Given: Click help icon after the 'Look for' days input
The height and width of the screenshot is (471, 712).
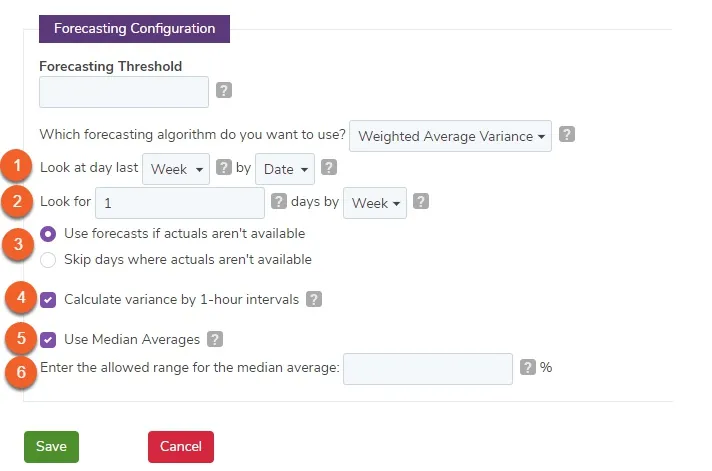Looking at the screenshot, I should pos(278,201).
